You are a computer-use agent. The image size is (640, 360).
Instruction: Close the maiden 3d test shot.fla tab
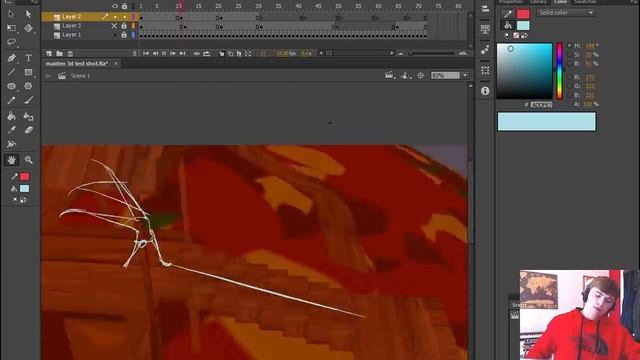pyautogui.click(x=116, y=64)
